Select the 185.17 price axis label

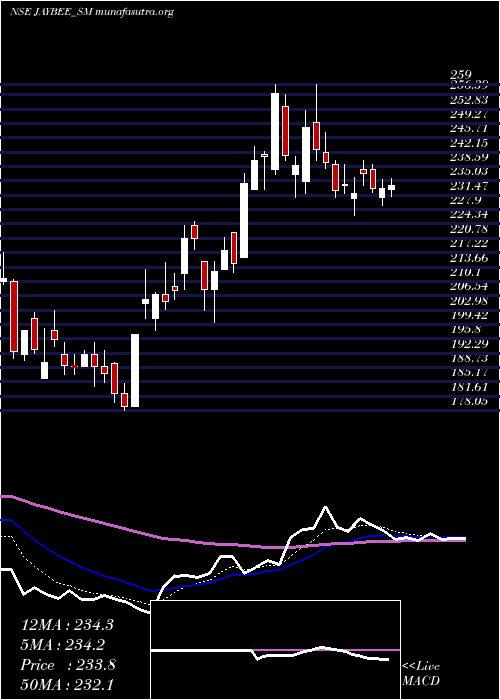pyautogui.click(x=469, y=373)
